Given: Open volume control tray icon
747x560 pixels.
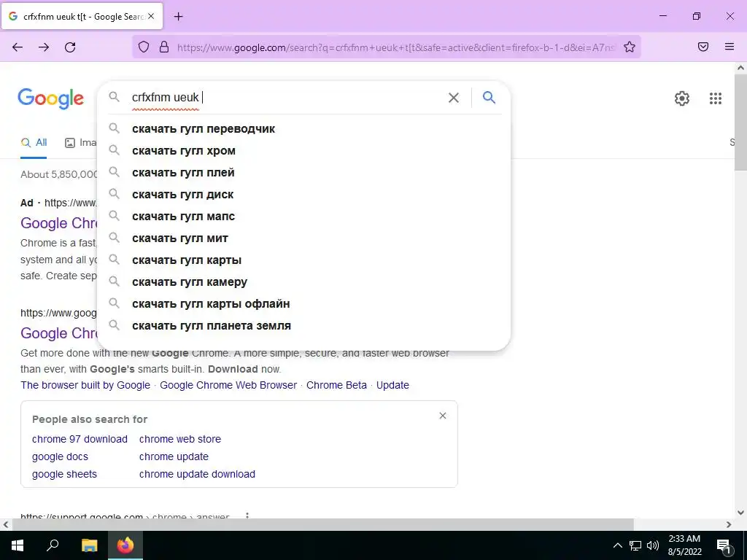Looking at the screenshot, I should pos(653,545).
